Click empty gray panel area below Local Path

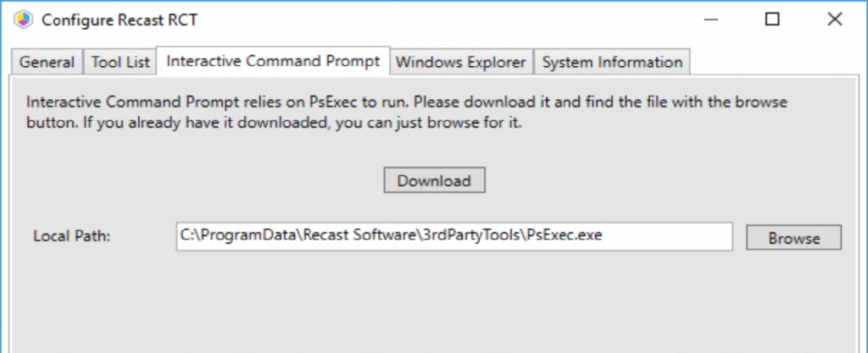pos(424,305)
